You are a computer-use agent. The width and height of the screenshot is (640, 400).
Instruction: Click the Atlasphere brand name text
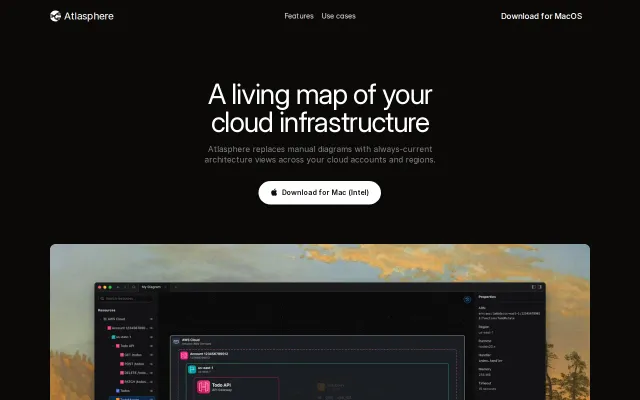pyautogui.click(x=89, y=16)
